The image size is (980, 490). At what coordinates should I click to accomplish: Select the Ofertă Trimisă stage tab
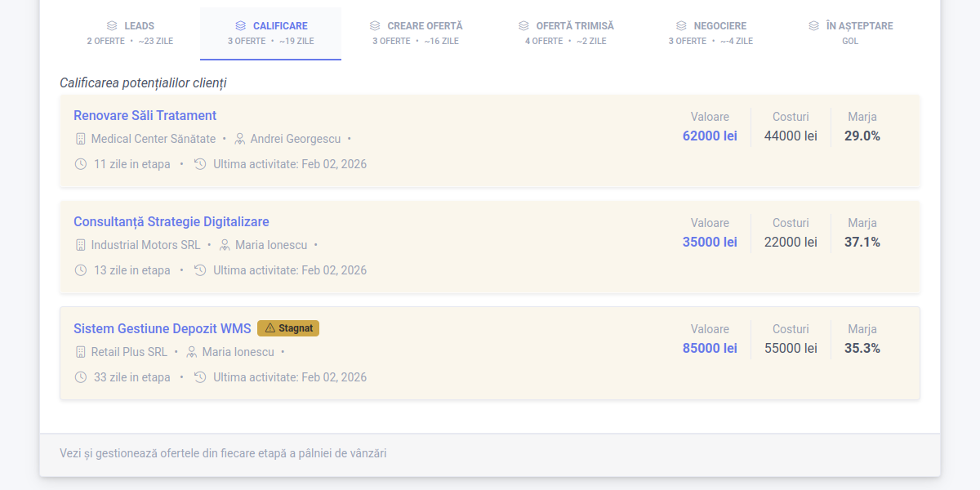pos(565,33)
